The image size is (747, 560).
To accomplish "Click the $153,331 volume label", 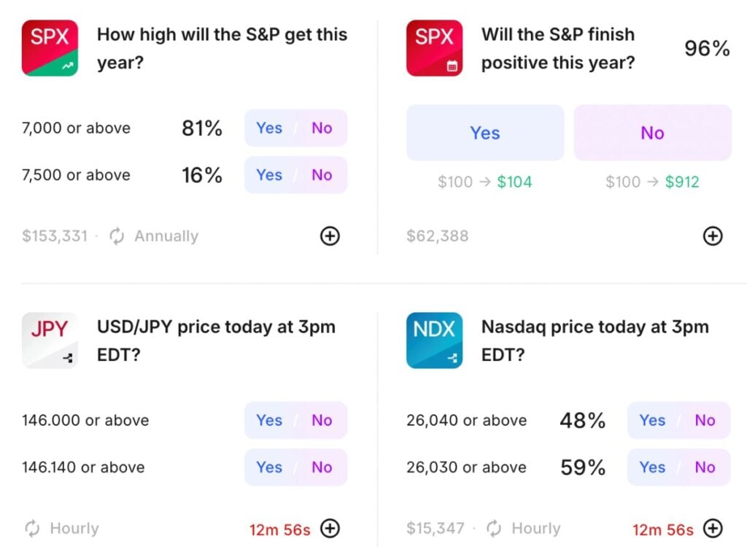I will click(55, 236).
